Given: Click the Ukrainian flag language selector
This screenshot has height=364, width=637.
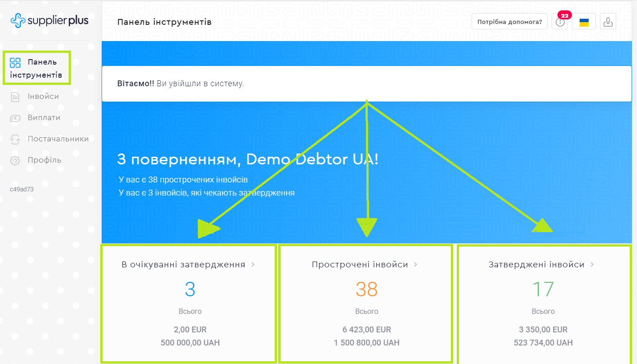Looking at the screenshot, I should (x=584, y=22).
